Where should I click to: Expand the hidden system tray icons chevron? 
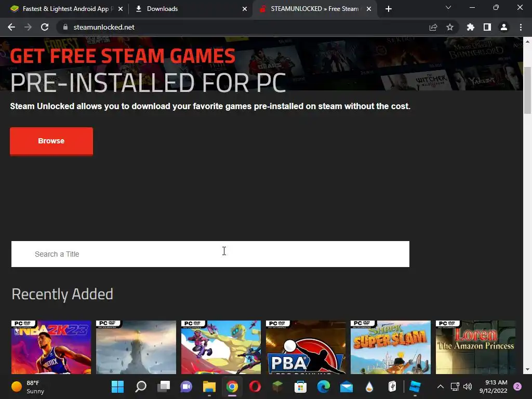tap(441, 387)
